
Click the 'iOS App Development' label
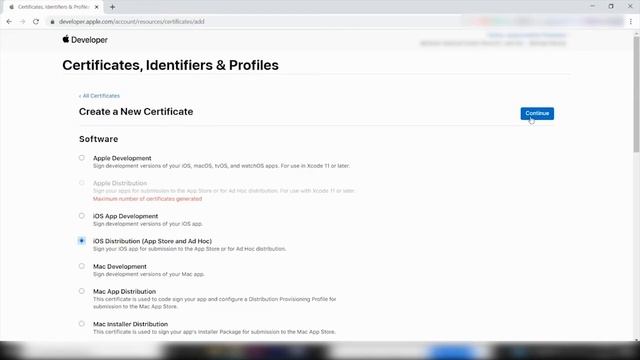tap(125, 216)
